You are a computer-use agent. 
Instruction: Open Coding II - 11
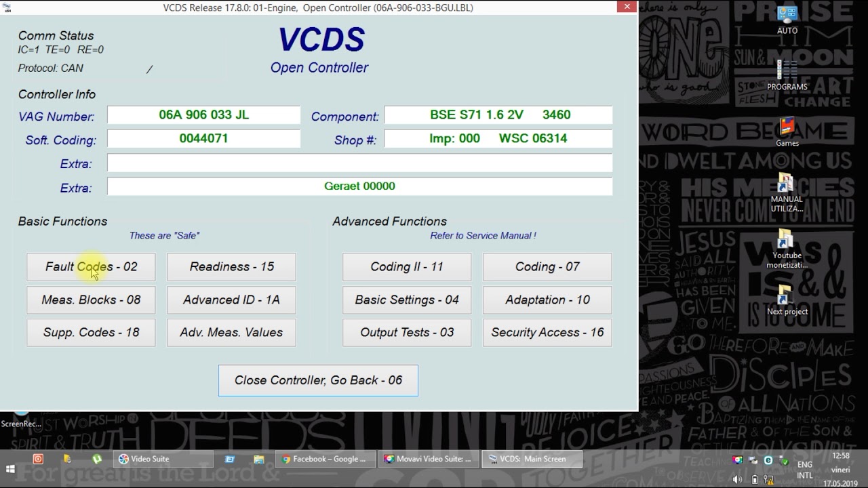pos(407,266)
